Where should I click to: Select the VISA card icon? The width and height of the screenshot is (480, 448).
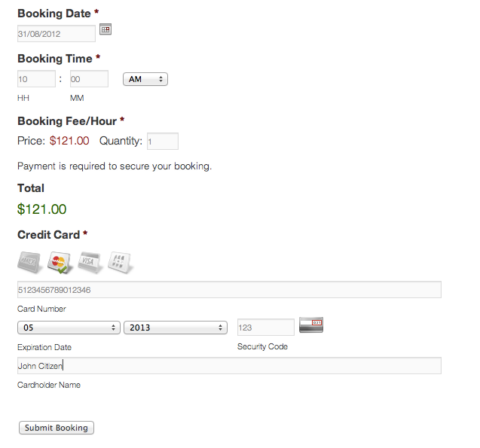[x=90, y=262]
